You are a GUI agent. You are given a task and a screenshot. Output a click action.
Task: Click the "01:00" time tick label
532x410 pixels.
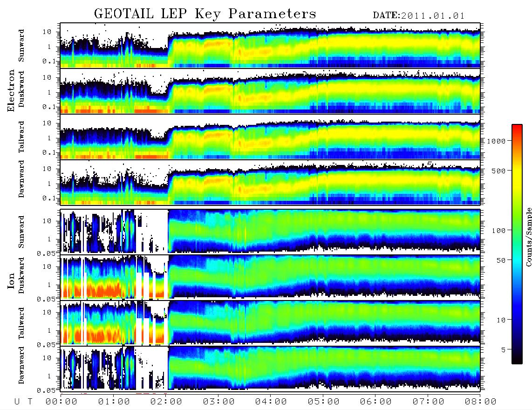pos(114,402)
